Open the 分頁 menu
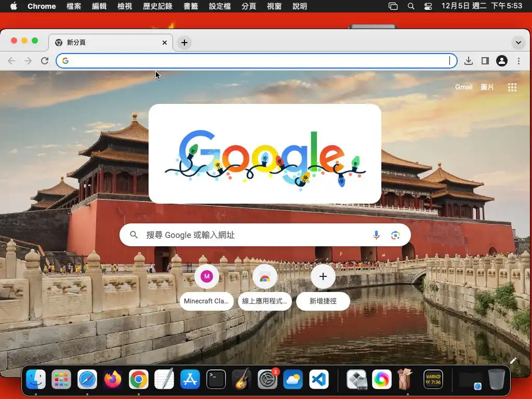This screenshot has width=532, height=399. click(x=249, y=6)
